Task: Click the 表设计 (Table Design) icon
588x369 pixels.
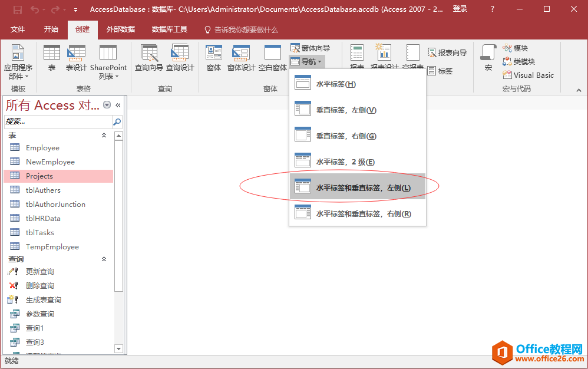Action: 76,58
